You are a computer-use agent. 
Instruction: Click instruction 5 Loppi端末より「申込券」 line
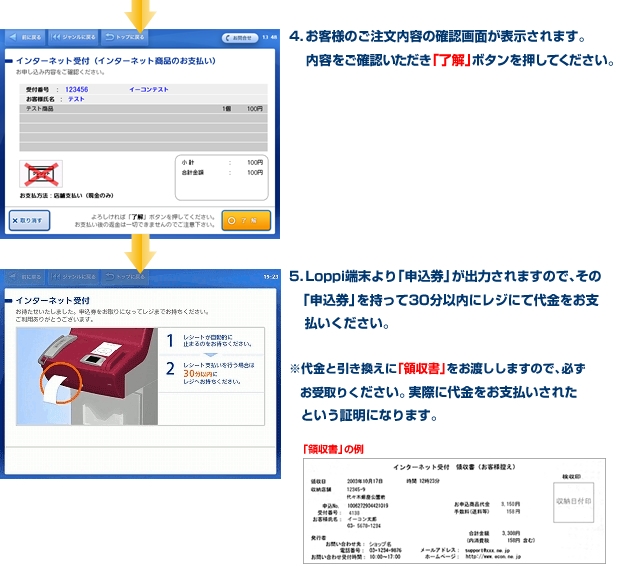pos(445,276)
